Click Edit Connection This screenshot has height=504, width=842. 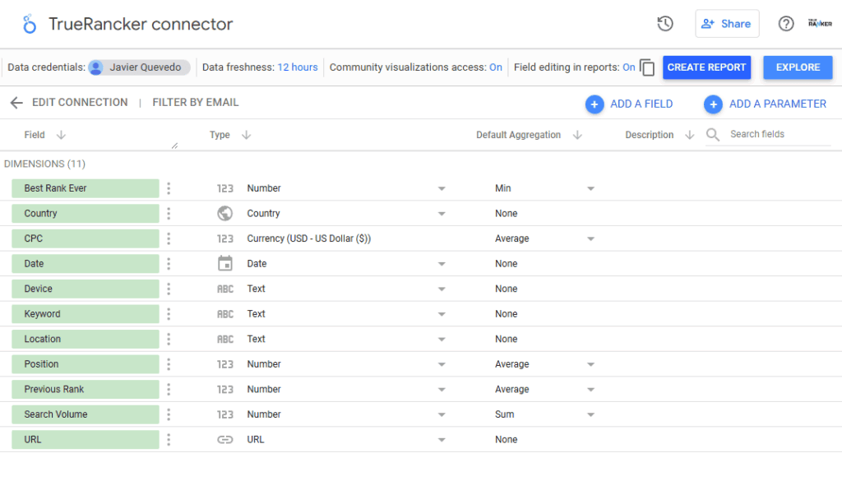[80, 103]
